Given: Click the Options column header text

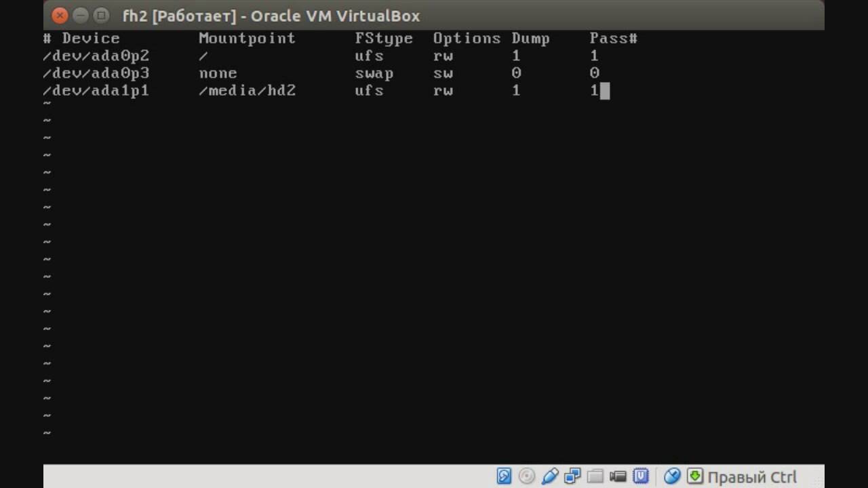Looking at the screenshot, I should pos(467,39).
